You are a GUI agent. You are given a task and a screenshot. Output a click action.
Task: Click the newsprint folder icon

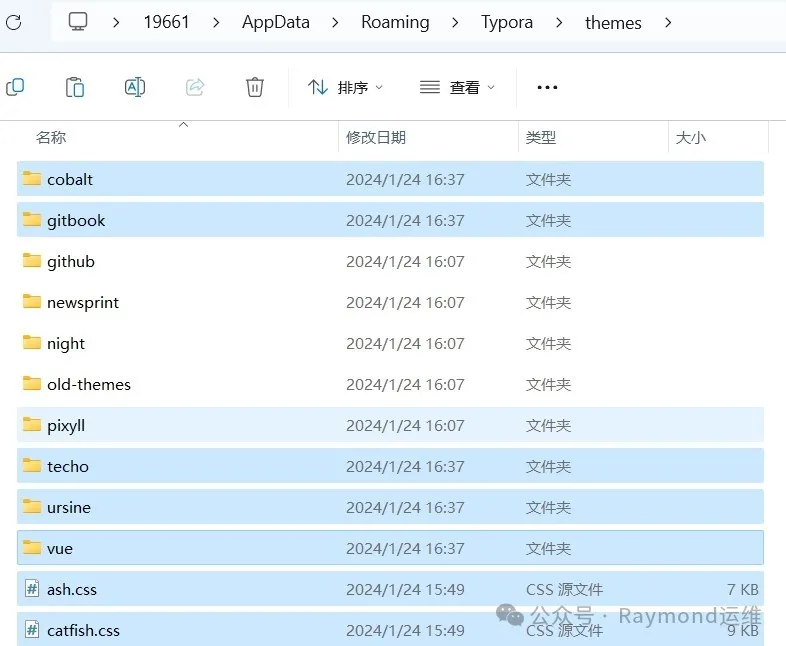click(x=32, y=302)
